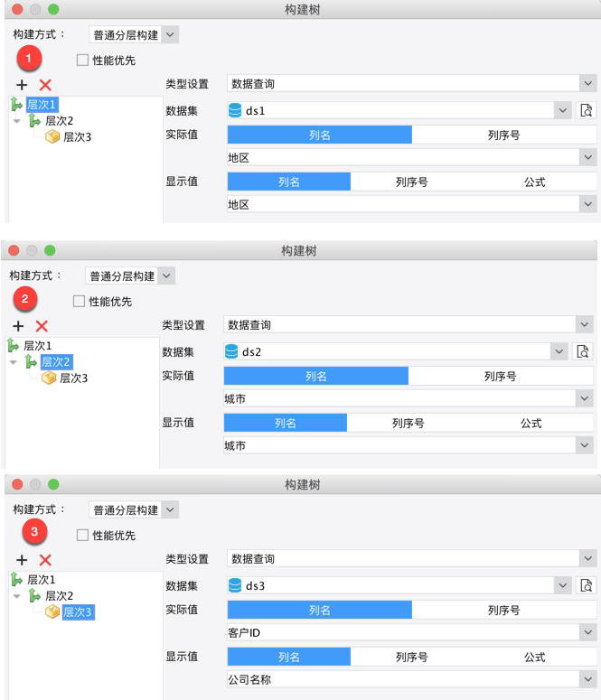Select 公式 tab in the ds3 window
This screenshot has height=700, width=601.
534,657
